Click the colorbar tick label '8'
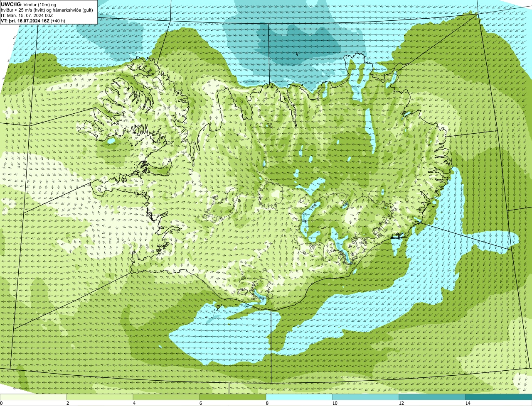The height and width of the screenshot is (406, 532). 267,403
